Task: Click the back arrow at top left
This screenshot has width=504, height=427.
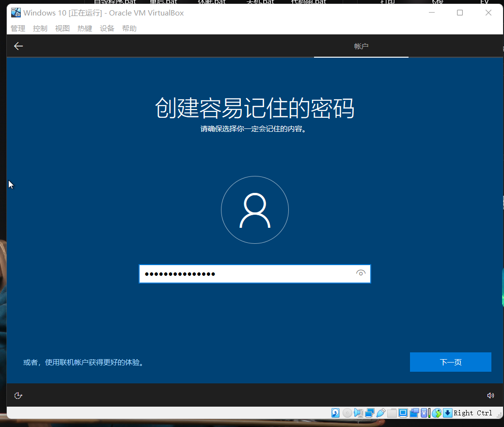Action: [x=18, y=46]
